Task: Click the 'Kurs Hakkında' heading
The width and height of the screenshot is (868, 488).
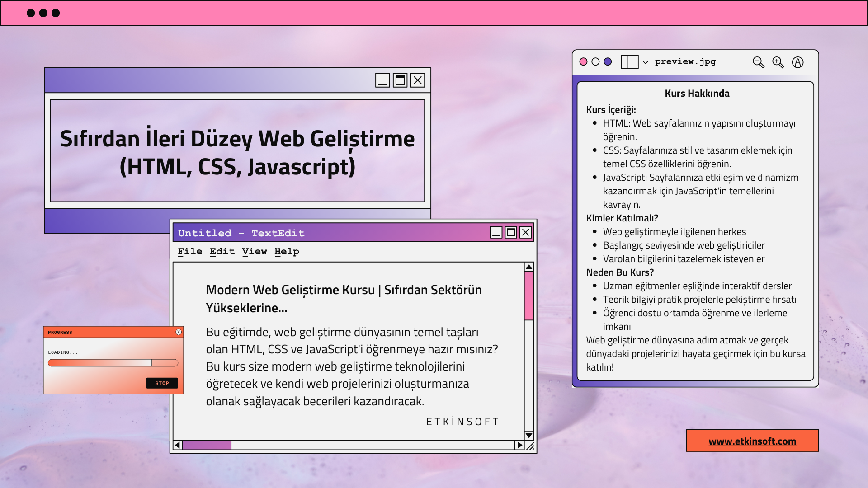Action: click(697, 94)
